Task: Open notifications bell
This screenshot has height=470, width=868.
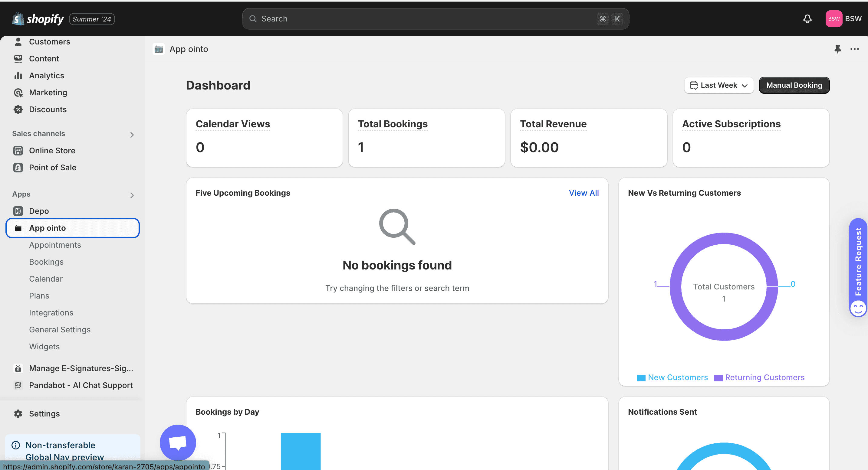Action: coord(807,19)
